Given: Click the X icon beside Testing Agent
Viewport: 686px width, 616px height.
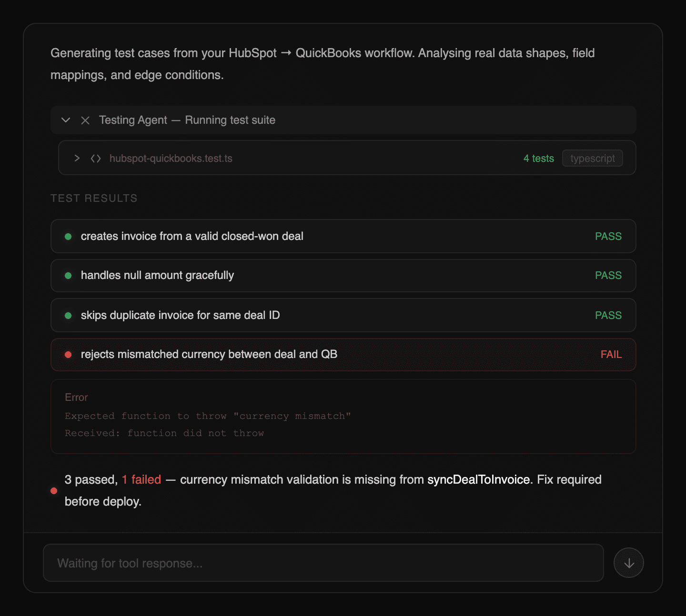Looking at the screenshot, I should pos(85,120).
